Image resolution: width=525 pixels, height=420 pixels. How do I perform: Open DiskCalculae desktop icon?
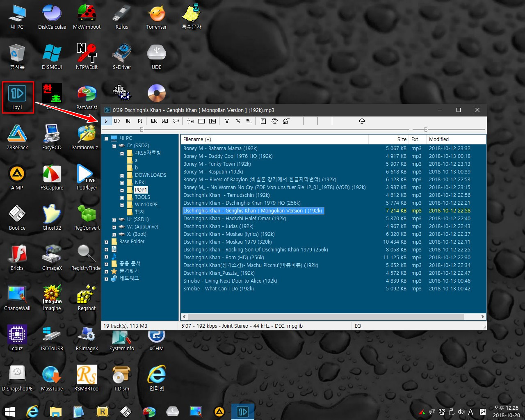click(x=52, y=17)
